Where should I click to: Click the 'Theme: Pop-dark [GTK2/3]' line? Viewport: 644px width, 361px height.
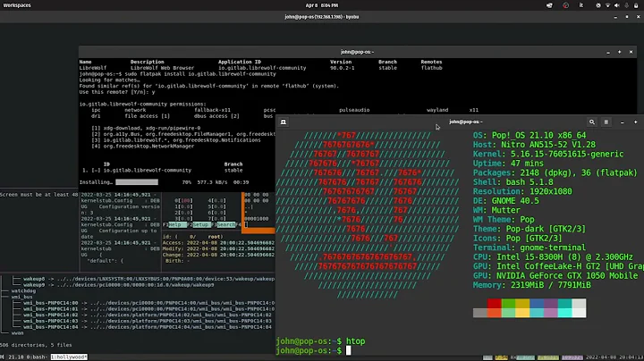[529, 229]
